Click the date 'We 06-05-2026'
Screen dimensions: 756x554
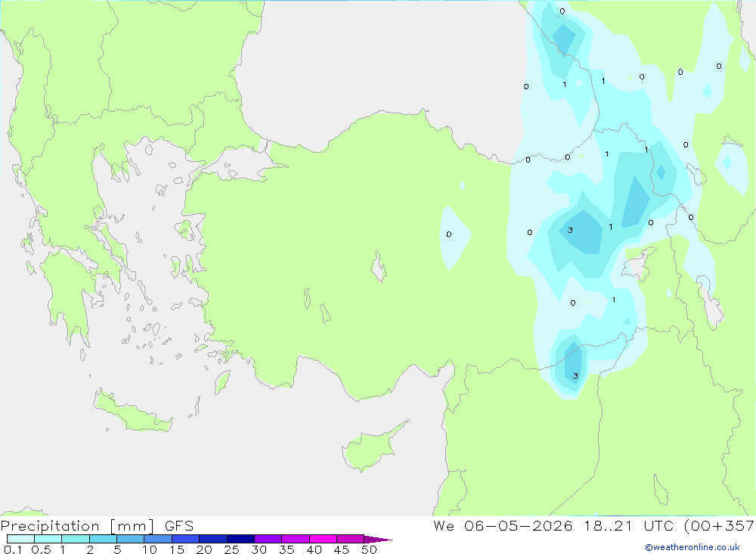pyautogui.click(x=503, y=526)
